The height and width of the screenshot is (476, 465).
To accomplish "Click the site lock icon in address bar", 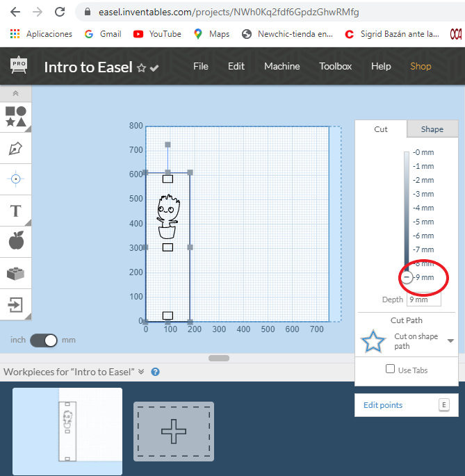I will click(88, 12).
